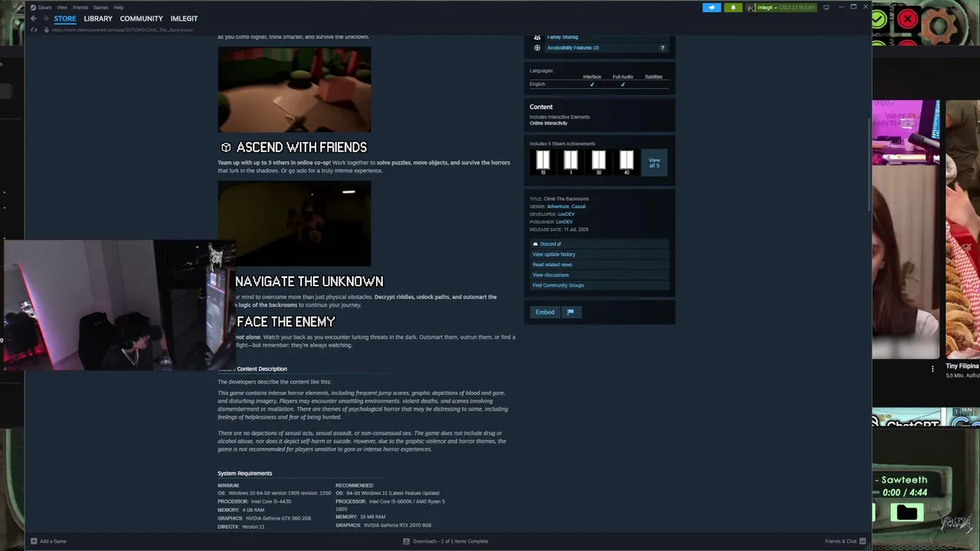Image resolution: width=980 pixels, height=551 pixels.
Task: Click the green checkmark overlay icon
Action: pyautogui.click(x=878, y=19)
